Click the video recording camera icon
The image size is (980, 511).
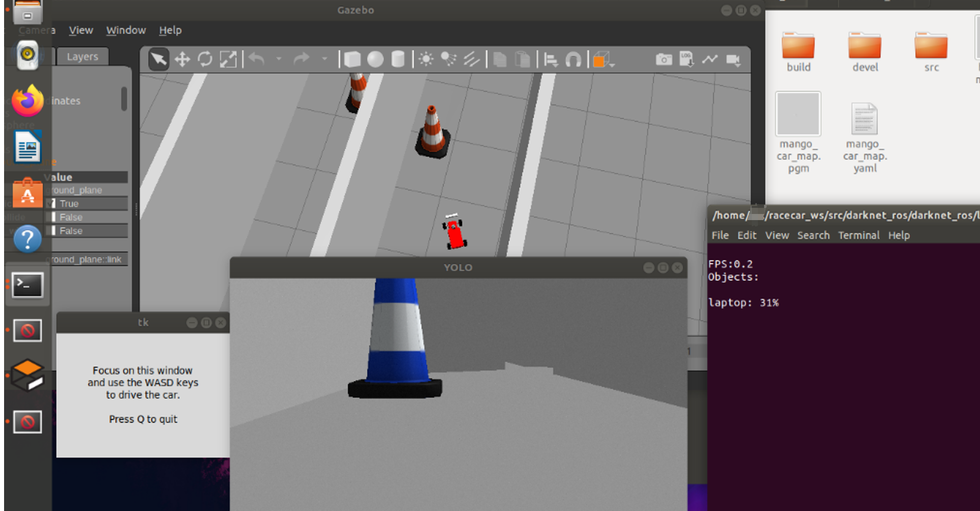[x=733, y=60]
